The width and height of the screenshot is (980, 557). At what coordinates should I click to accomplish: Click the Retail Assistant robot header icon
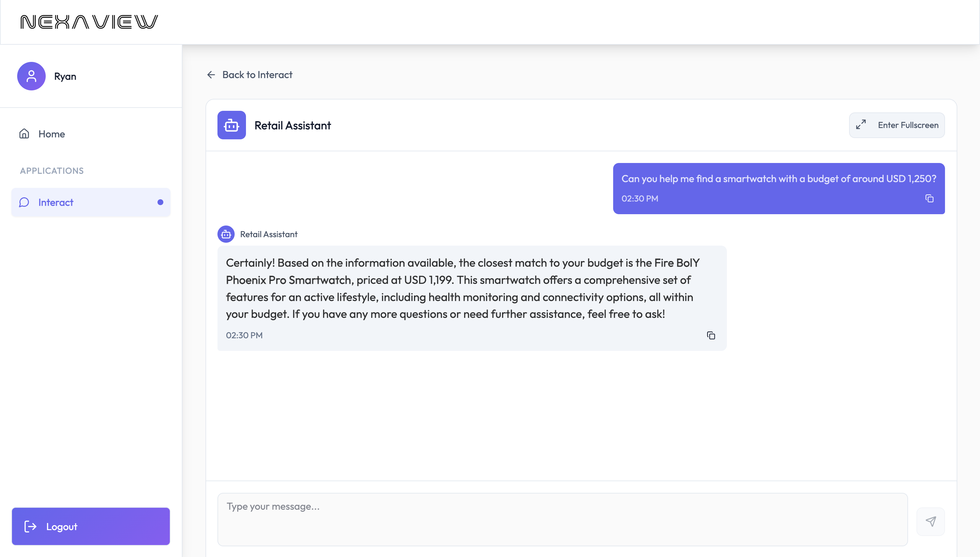[231, 125]
